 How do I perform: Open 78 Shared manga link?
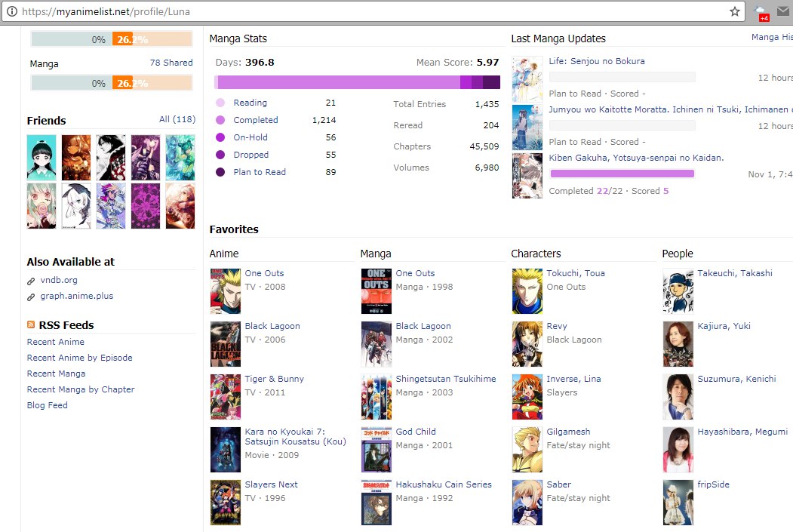pos(171,63)
